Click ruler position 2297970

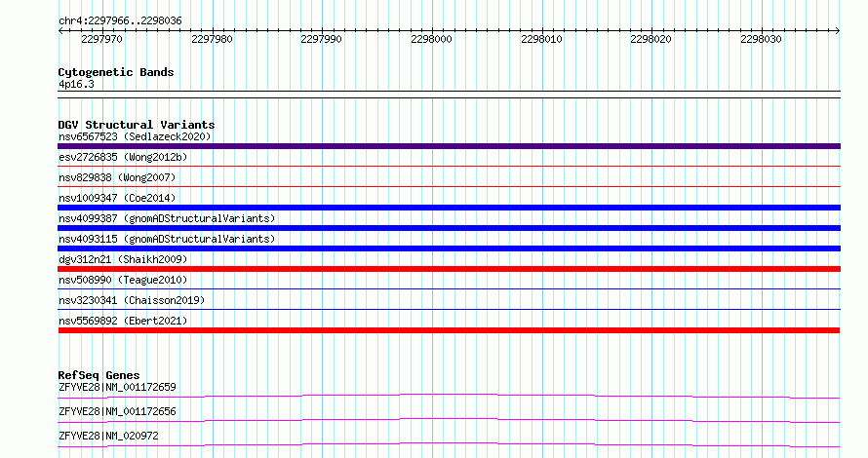[101, 39]
